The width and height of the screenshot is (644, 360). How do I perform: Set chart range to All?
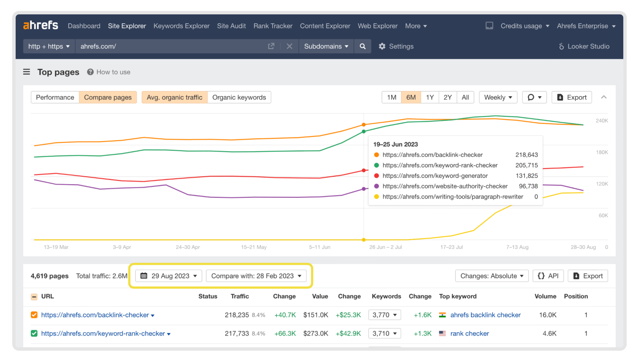465,97
